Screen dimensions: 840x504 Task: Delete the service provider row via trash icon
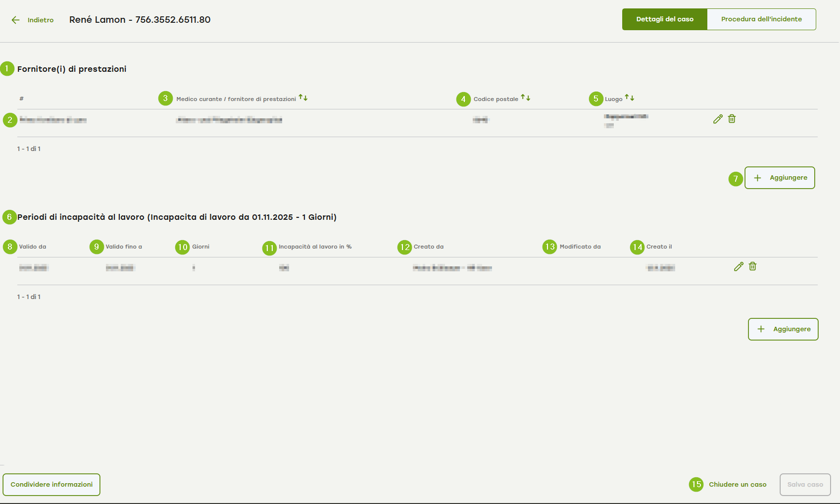(x=732, y=119)
